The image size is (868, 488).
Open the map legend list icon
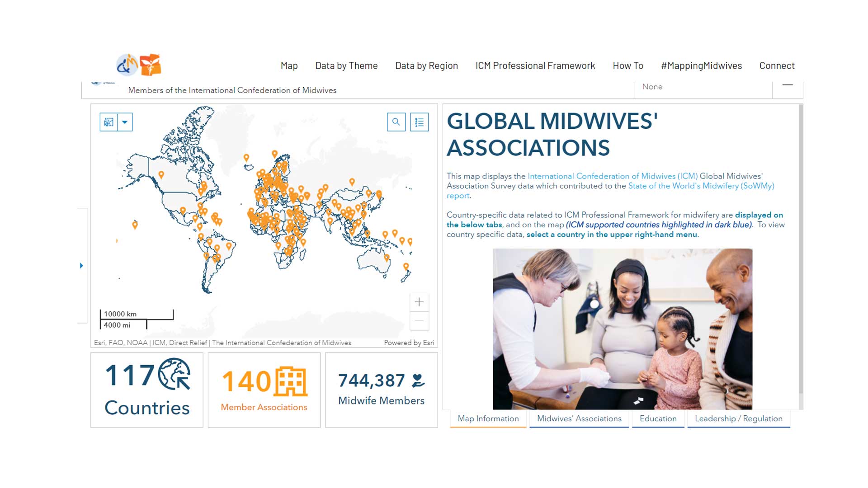pos(419,122)
